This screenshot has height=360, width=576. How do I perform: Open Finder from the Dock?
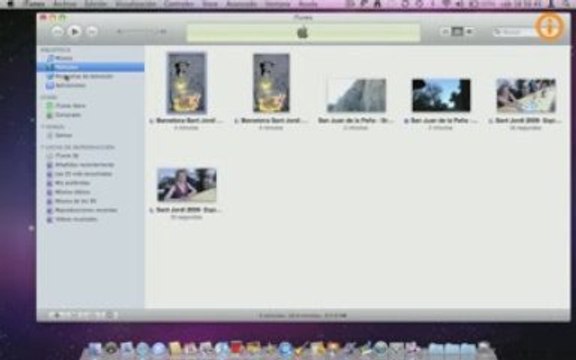(95, 349)
